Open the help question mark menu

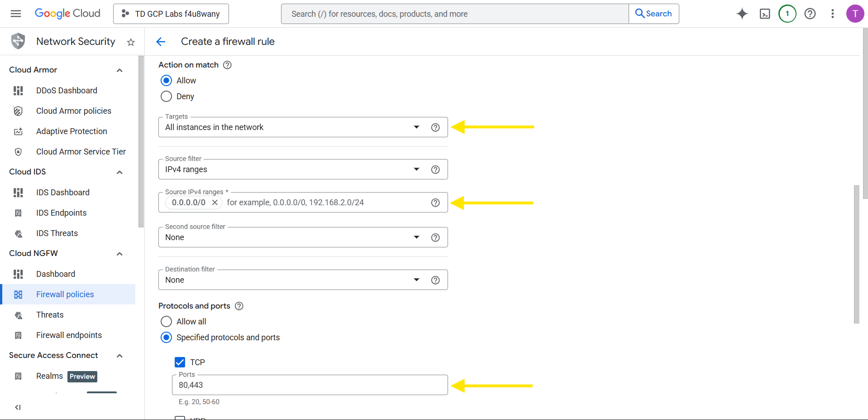point(810,14)
